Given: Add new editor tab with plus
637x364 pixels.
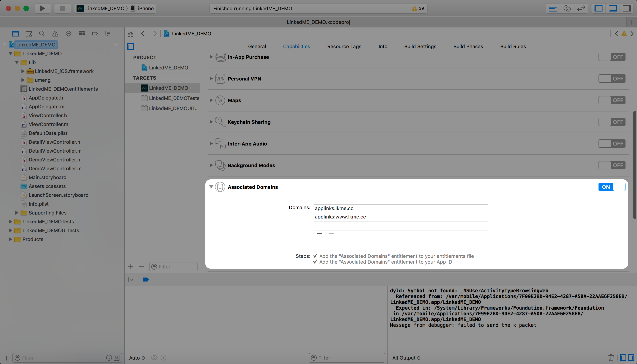Looking at the screenshot, I should pyautogui.click(x=631, y=22).
